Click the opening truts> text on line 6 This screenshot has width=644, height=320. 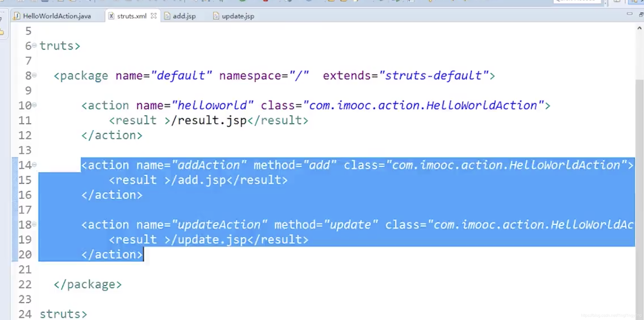click(x=60, y=46)
